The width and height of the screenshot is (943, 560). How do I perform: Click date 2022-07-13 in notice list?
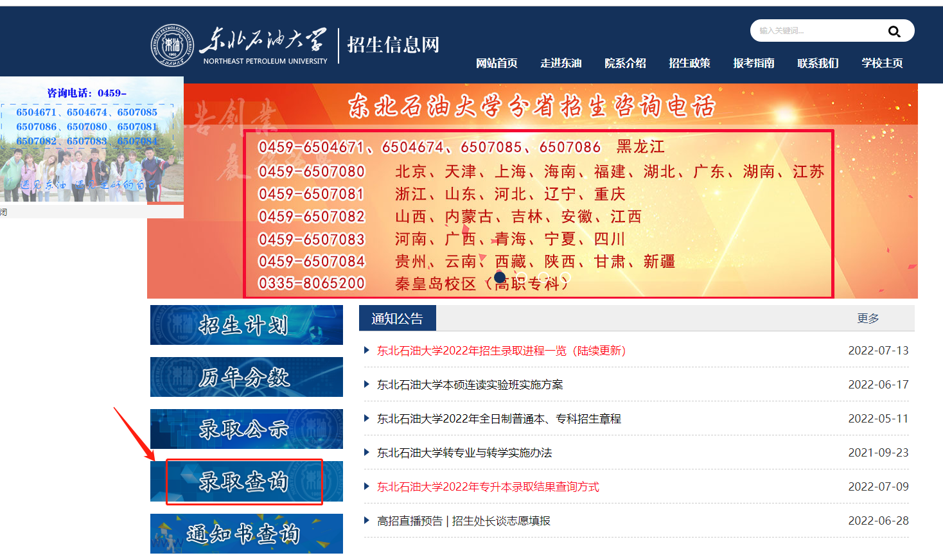pyautogui.click(x=878, y=351)
